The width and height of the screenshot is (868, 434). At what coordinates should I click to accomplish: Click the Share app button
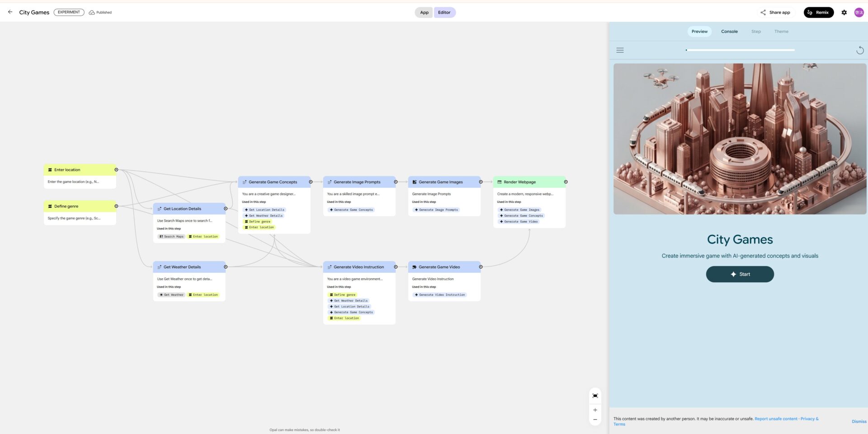point(775,13)
